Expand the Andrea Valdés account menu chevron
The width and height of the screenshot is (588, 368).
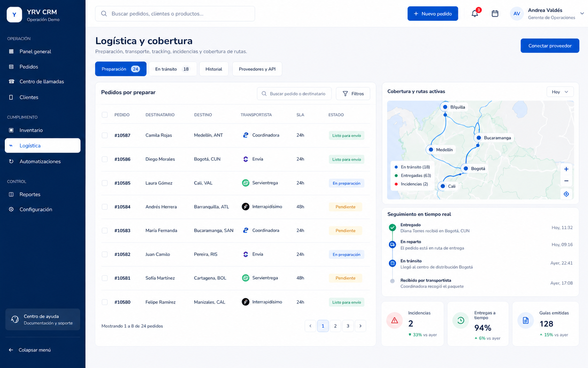pyautogui.click(x=582, y=13)
